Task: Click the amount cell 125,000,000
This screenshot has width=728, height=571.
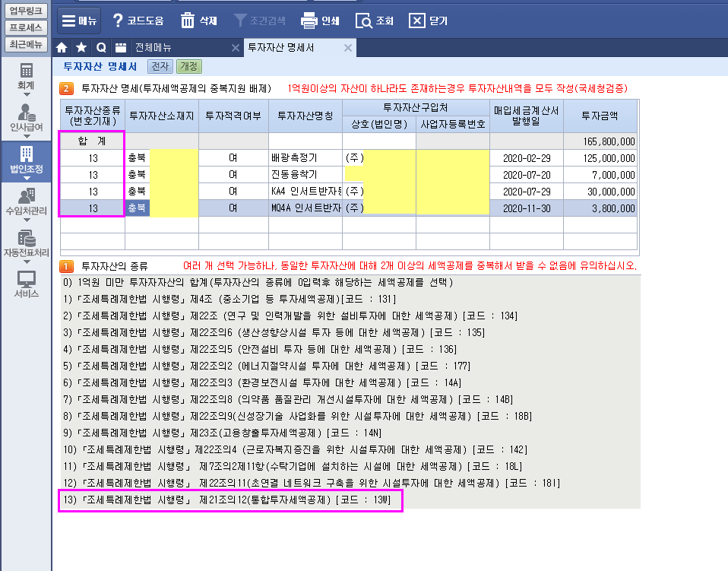Action: click(x=600, y=158)
